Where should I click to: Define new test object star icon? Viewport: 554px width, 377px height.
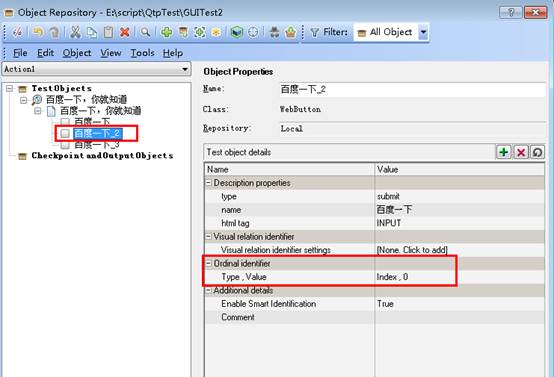(x=216, y=32)
